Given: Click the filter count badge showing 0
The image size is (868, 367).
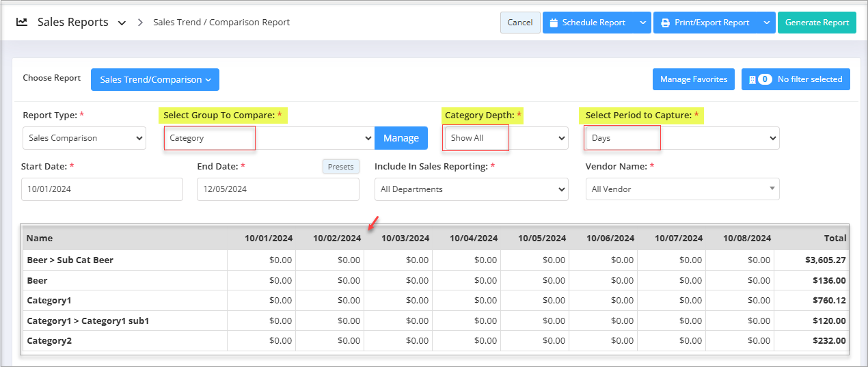Looking at the screenshot, I should (765, 79).
